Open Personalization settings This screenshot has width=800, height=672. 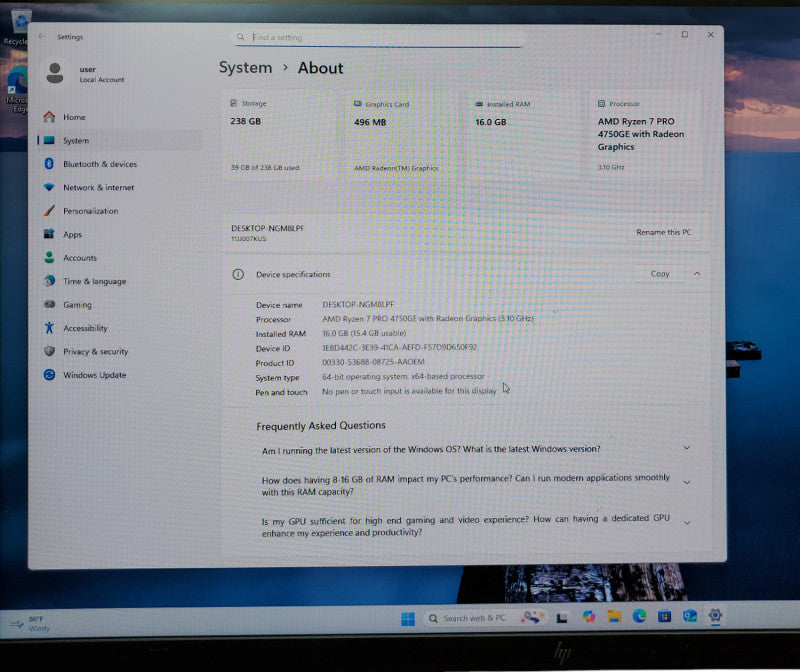[x=90, y=211]
